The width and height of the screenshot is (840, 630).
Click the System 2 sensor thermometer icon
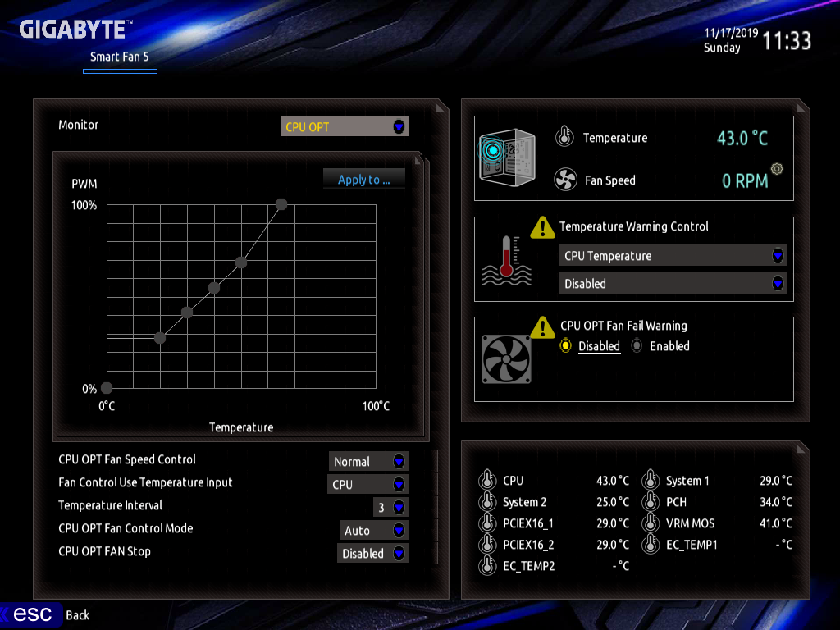pos(487,501)
